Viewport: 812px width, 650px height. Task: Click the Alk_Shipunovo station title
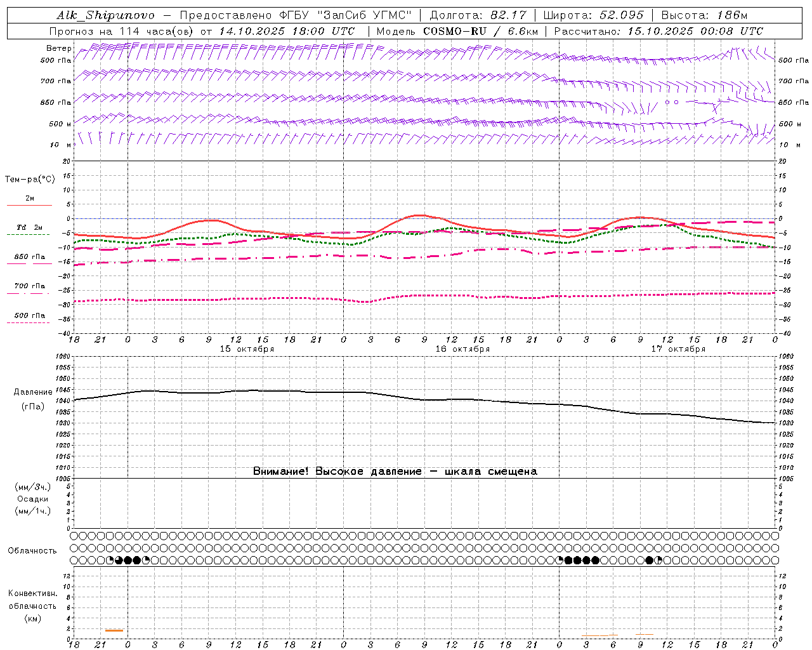(x=105, y=15)
